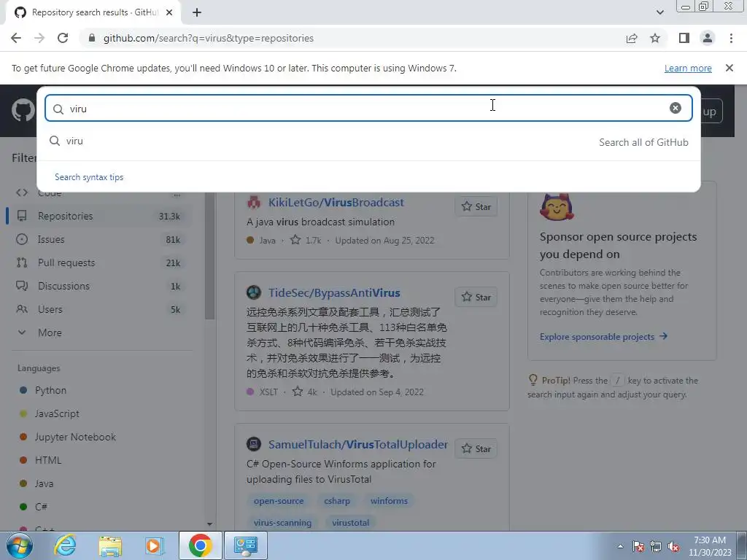Open the Windows Start menu
747x560 pixels.
(x=19, y=545)
